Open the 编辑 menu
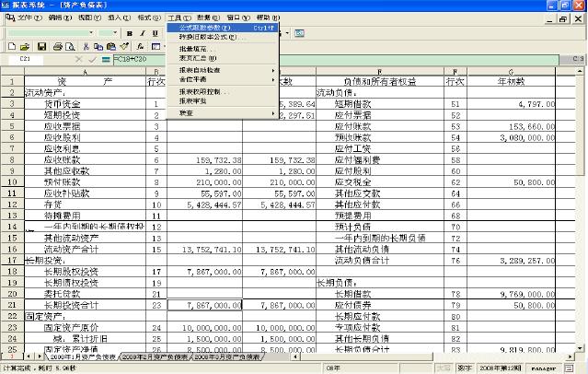Viewport: 588px width, 374px height. tap(60, 18)
